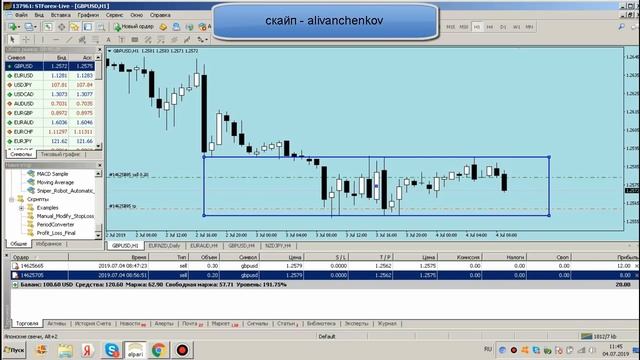Image resolution: width=640 pixels, height=360 pixels.
Task: Switch chart to H4 timeframe
Action: (490, 27)
